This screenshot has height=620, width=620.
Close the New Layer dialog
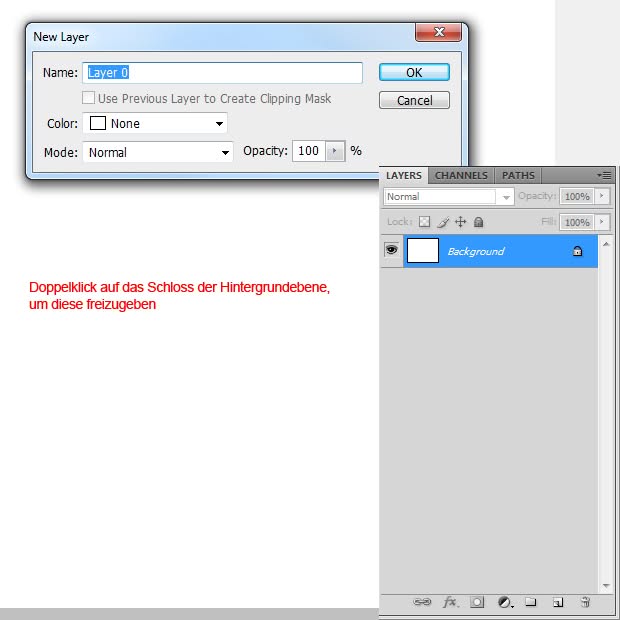[439, 32]
